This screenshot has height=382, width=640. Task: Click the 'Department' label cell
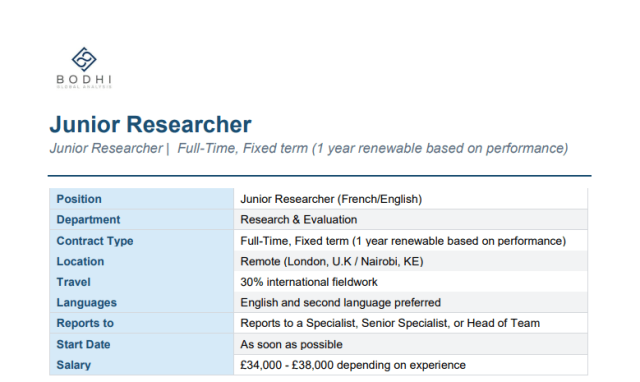(141, 220)
